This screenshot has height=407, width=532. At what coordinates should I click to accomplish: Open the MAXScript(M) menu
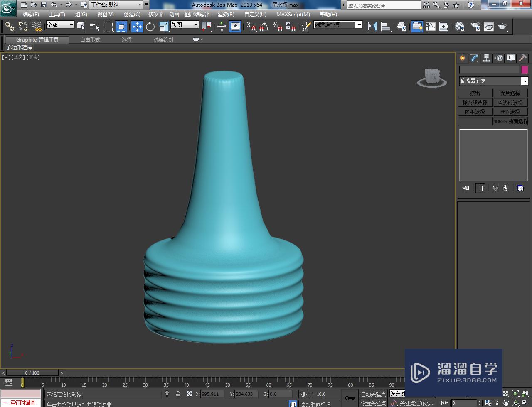point(293,15)
